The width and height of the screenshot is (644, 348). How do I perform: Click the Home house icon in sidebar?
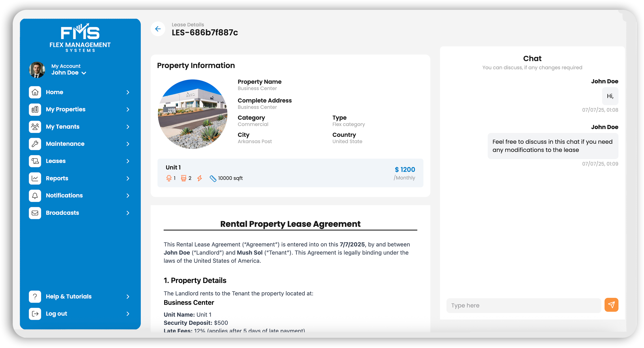[x=35, y=92]
